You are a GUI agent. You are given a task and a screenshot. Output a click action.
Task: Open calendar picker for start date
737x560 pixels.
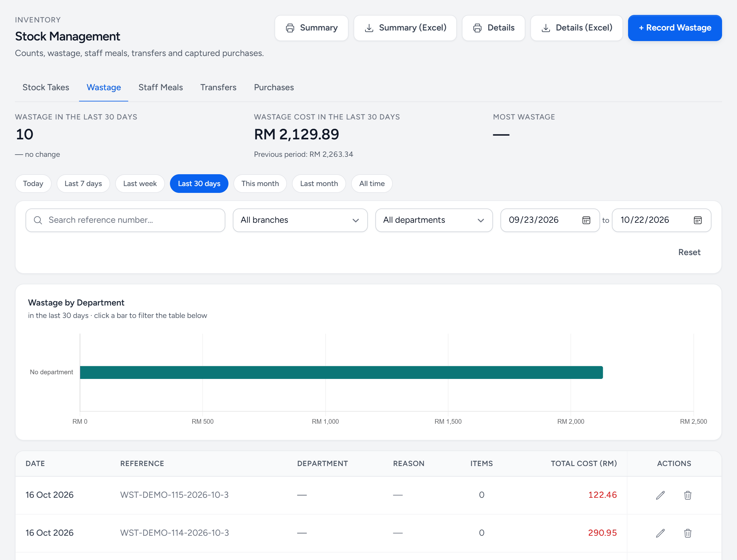(586, 220)
